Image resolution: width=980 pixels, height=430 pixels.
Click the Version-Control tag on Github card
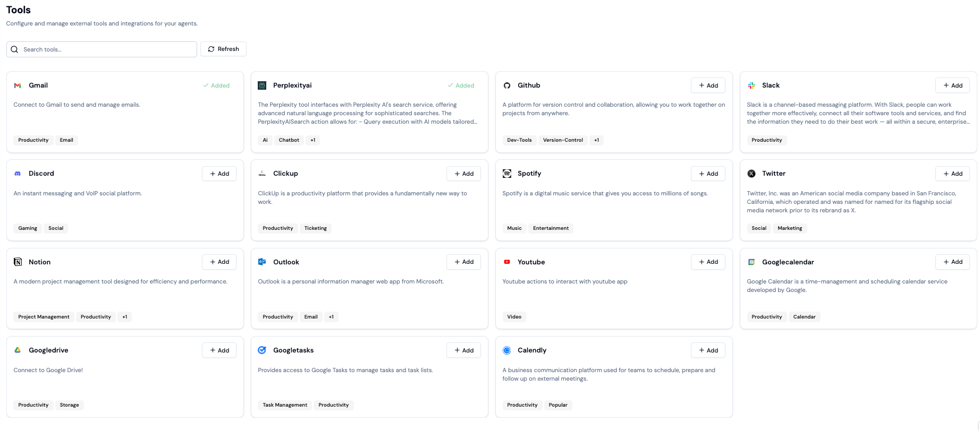pos(563,140)
